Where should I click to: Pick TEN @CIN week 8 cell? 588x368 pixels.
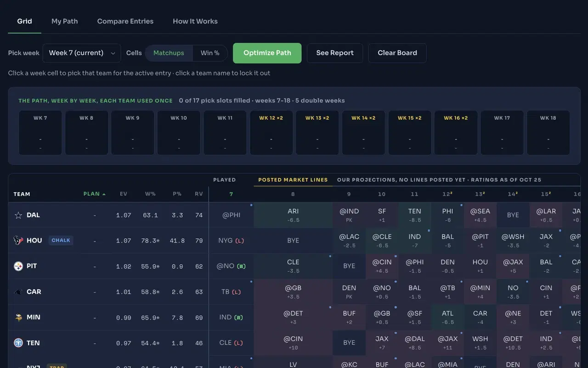[293, 343]
